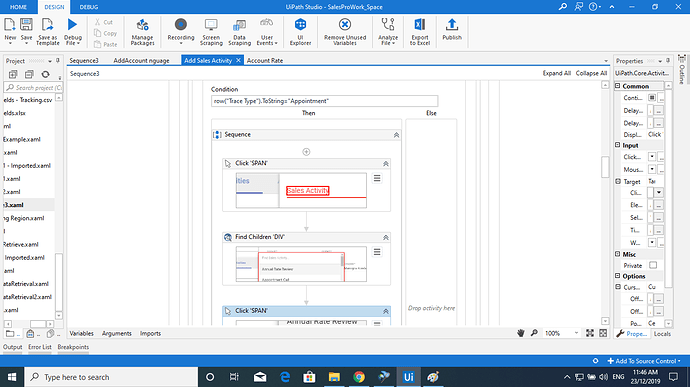Viewport: 690px width, 387px height.
Task: Open the Imports panel
Action: click(150, 333)
